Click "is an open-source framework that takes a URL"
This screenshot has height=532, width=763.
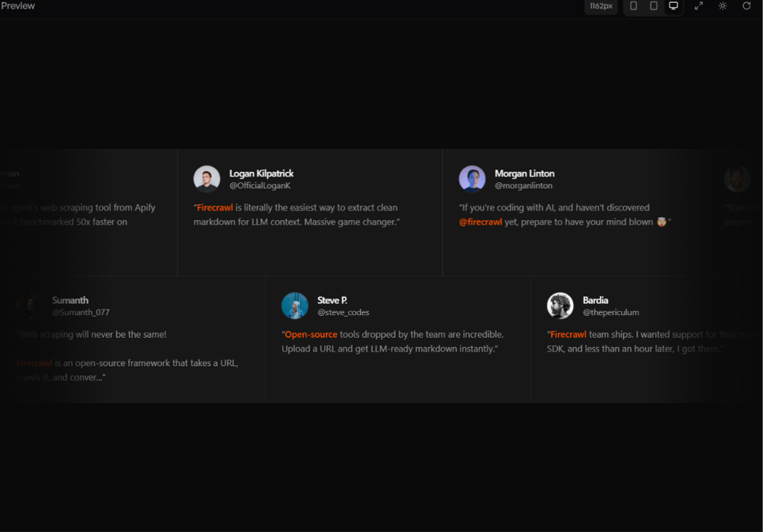pyautogui.click(x=146, y=363)
